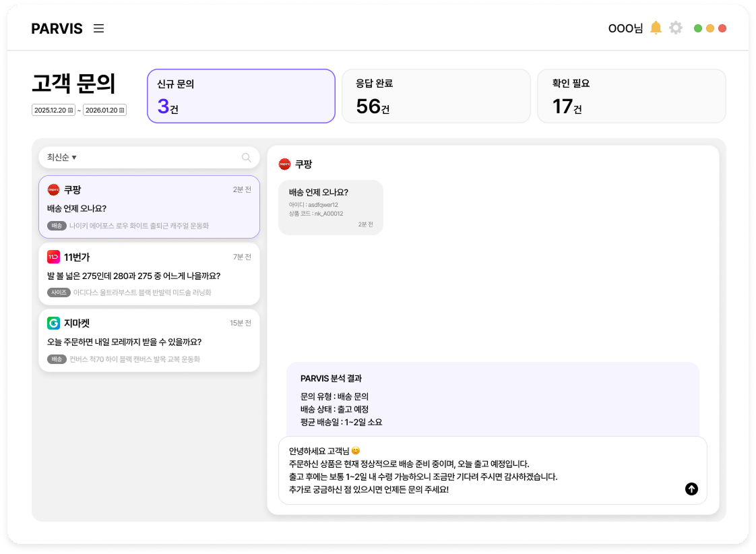Click the reply text input box
This screenshot has width=756, height=554.
[x=493, y=470]
